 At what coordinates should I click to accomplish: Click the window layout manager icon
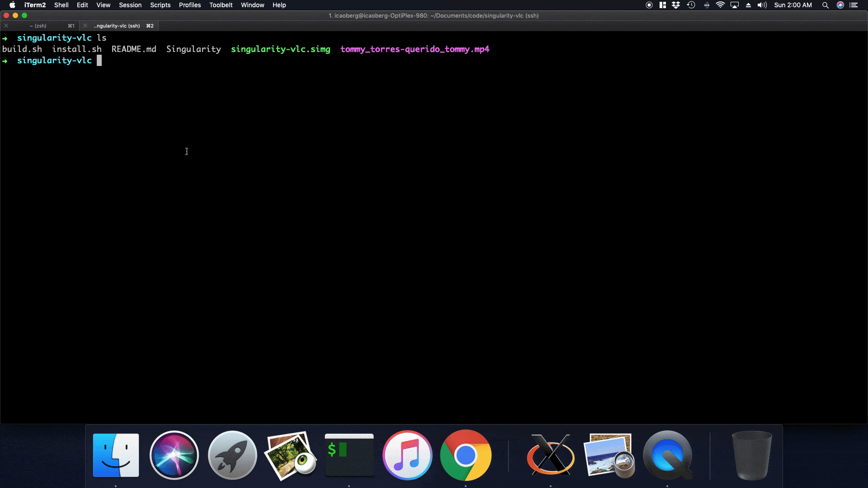point(664,5)
